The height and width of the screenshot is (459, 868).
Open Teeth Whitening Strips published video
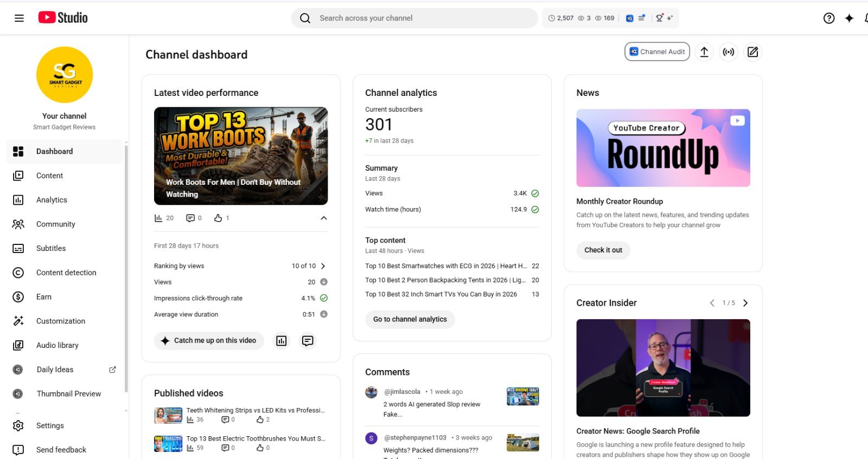click(256, 410)
